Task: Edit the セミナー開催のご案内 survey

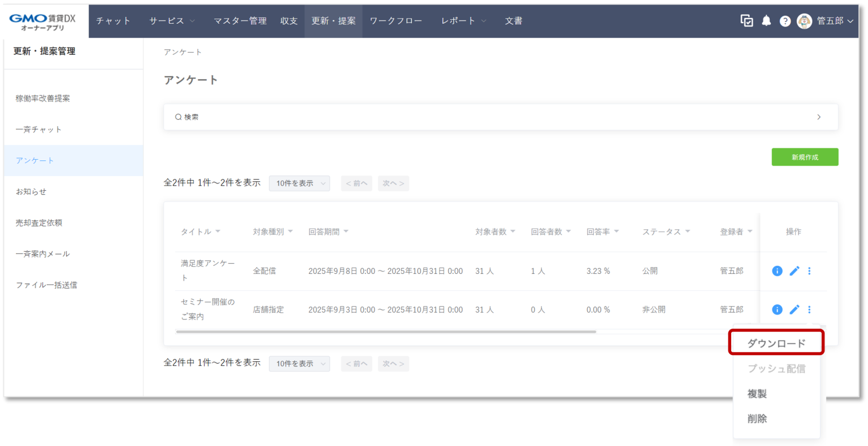Action: (x=794, y=309)
